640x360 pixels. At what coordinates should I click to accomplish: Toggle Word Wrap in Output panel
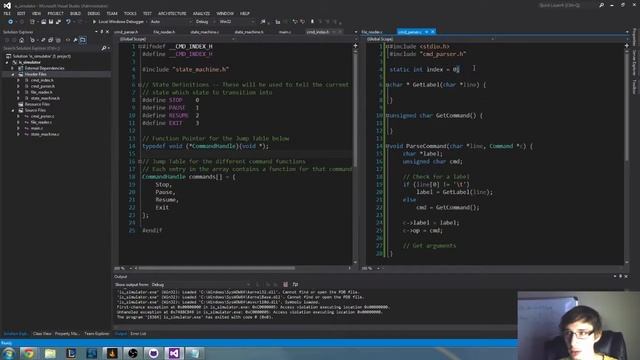(x=295, y=284)
